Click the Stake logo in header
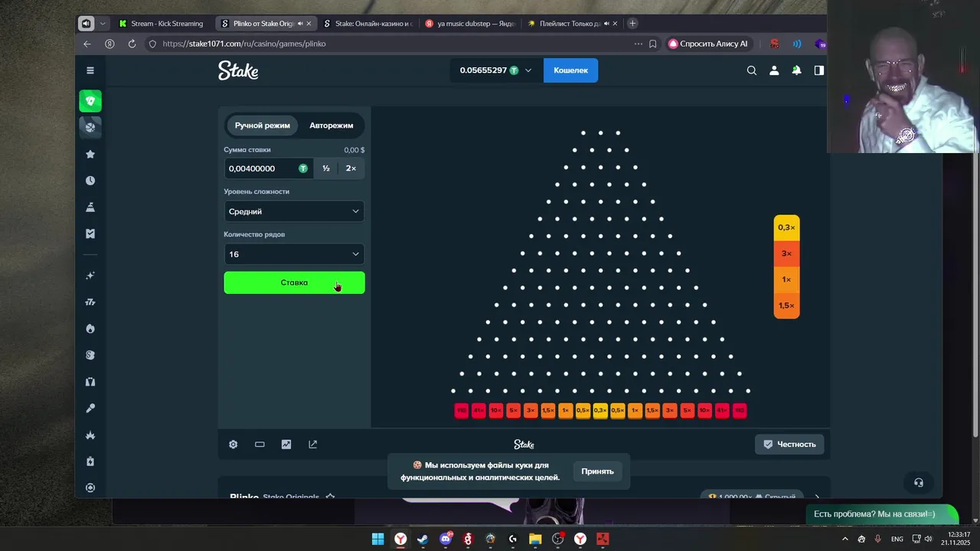980x551 pixels. 238,70
